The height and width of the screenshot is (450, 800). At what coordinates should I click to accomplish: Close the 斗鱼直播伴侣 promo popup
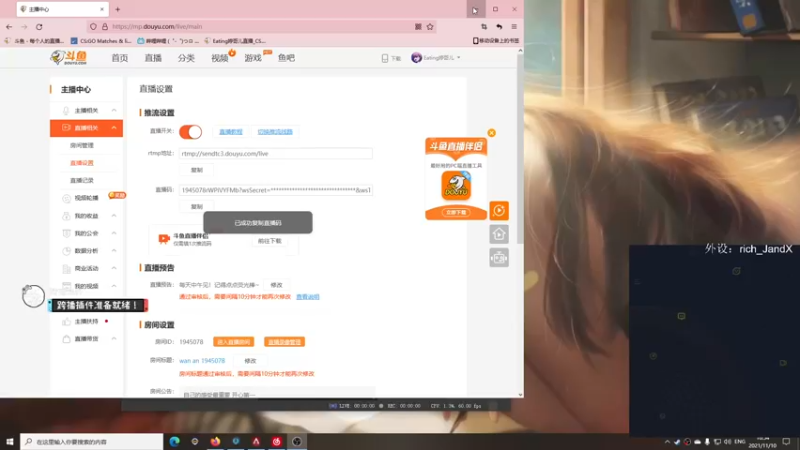coord(491,133)
